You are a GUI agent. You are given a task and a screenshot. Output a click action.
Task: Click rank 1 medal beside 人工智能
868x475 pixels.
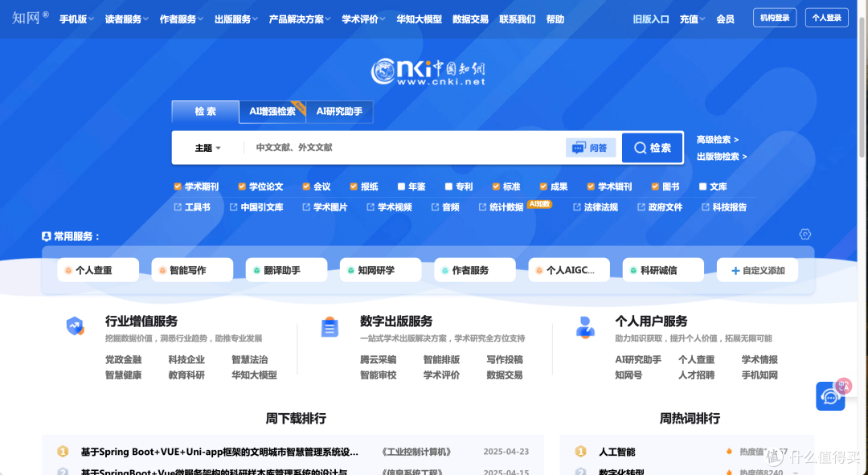coord(580,452)
